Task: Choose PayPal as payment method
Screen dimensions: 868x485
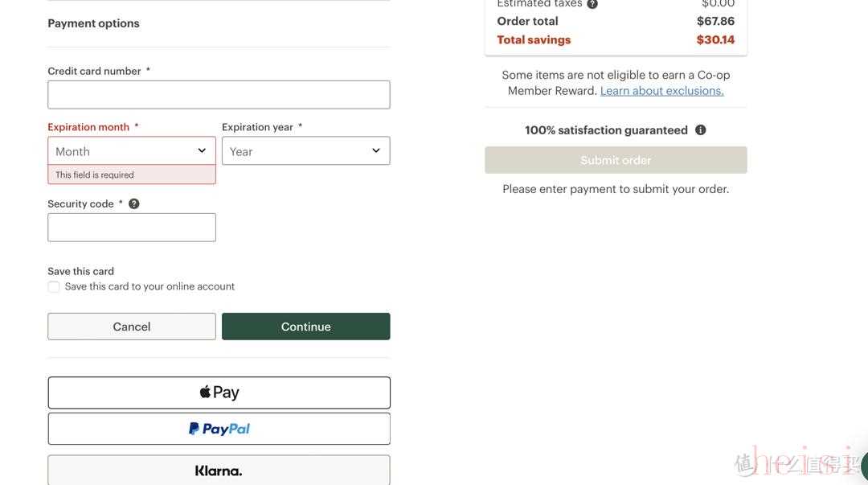Action: [219, 429]
